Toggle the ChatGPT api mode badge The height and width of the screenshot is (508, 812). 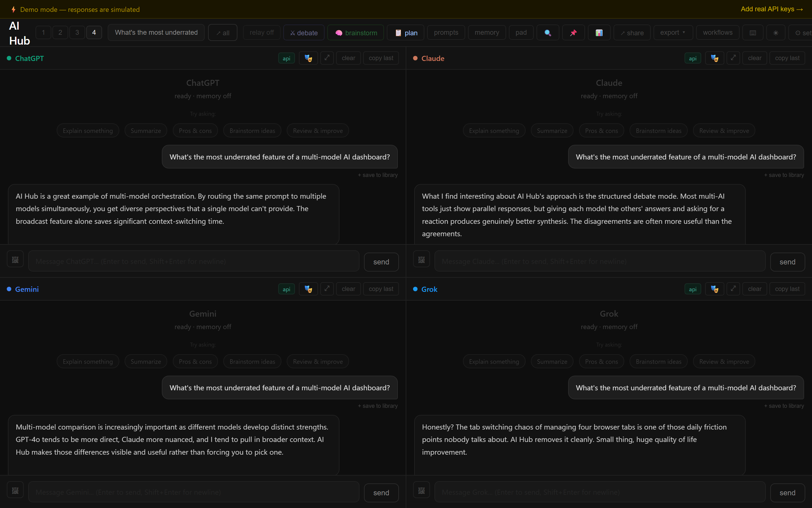point(286,58)
